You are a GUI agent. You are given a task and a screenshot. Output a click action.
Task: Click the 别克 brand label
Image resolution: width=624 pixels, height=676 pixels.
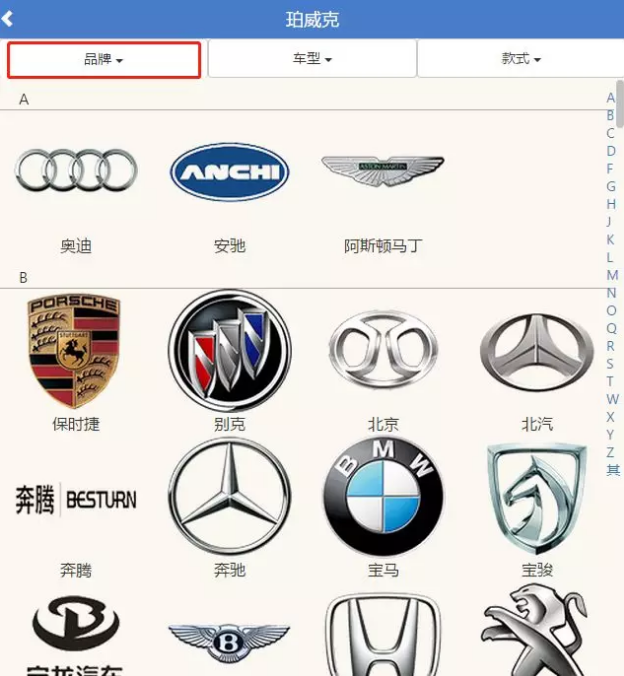229,424
